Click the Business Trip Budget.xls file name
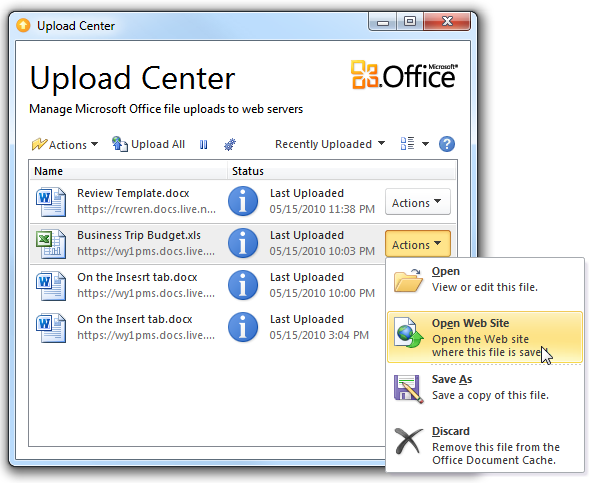The width and height of the screenshot is (590, 483). click(x=139, y=235)
